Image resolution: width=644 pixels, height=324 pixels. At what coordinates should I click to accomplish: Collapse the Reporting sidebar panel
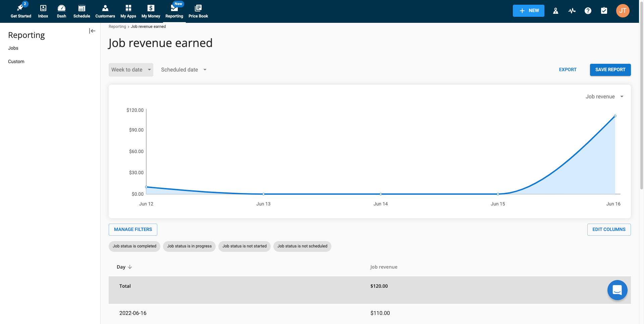pos(92,31)
